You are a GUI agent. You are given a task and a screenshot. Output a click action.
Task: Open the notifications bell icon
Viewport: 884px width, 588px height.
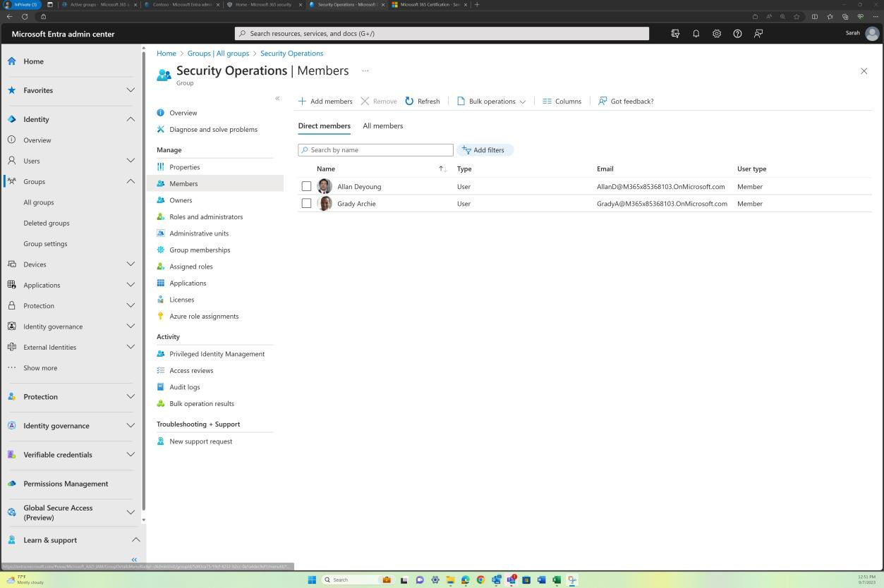tap(696, 33)
